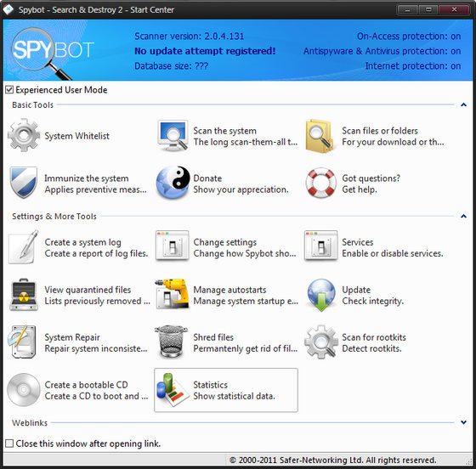Click Permantenly get rid of fil... text
The width and height of the screenshot is (476, 469).
pyautogui.click(x=246, y=349)
